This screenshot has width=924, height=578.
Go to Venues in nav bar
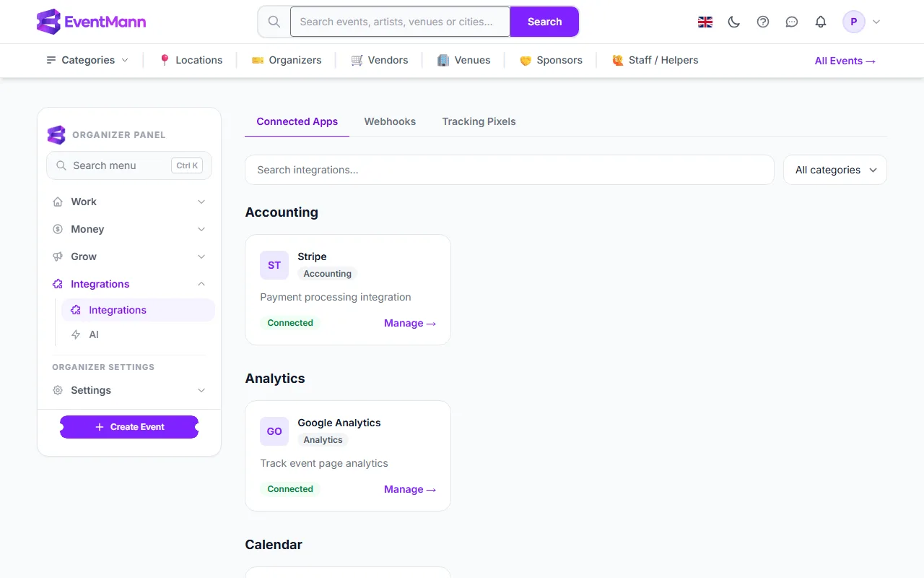464,60
